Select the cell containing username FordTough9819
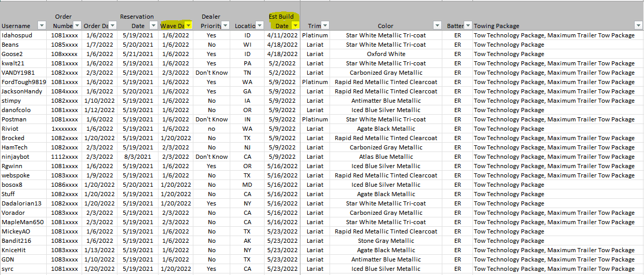The width and height of the screenshot is (644, 275). click(23, 82)
